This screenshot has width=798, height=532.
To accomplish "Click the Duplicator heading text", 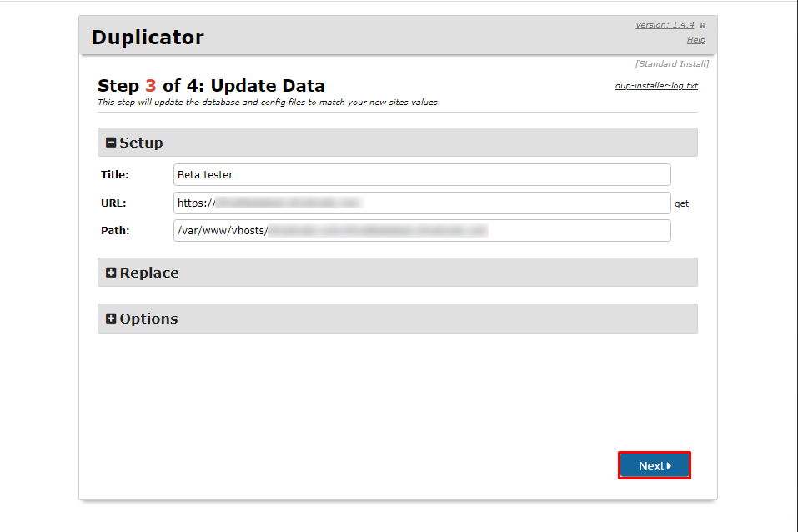I will 148,38.
